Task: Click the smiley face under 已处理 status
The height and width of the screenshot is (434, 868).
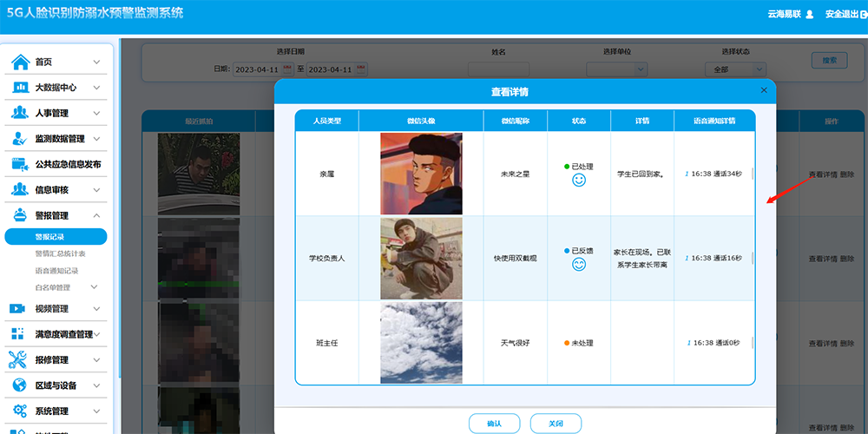Action: (579, 181)
